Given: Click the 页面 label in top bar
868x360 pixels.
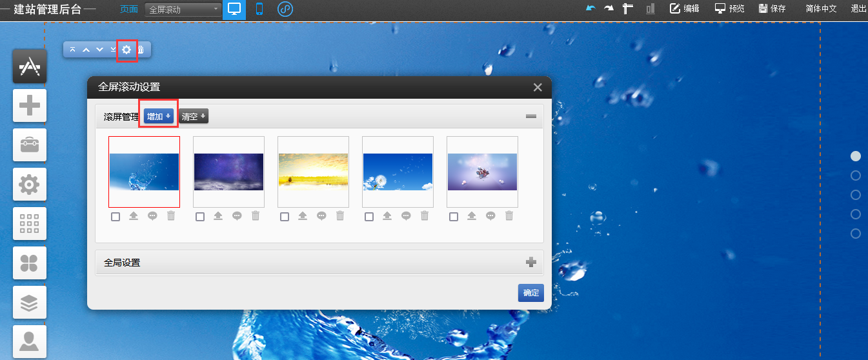Looking at the screenshot, I should pyautogui.click(x=129, y=9).
